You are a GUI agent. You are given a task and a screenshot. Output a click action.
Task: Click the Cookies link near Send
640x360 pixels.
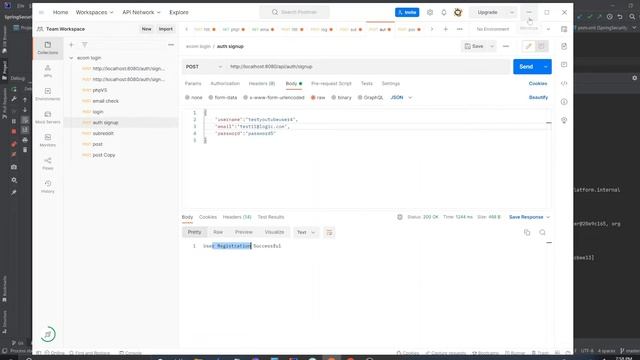pos(538,83)
